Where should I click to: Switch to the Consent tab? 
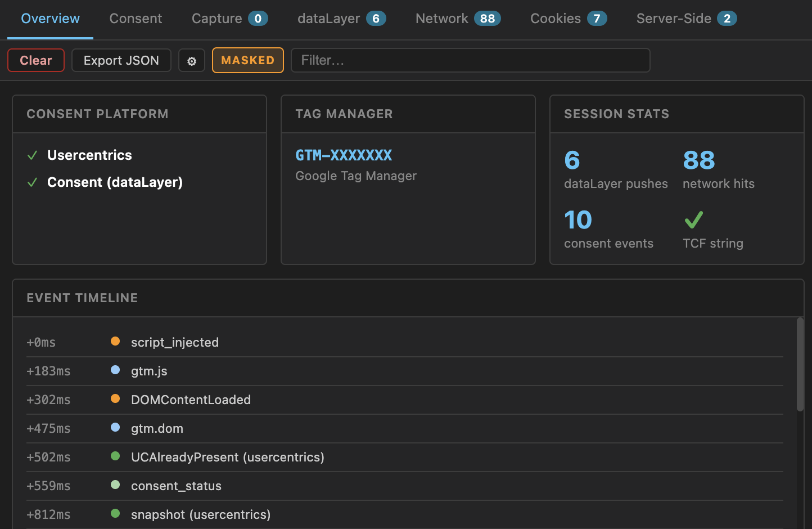coord(136,19)
